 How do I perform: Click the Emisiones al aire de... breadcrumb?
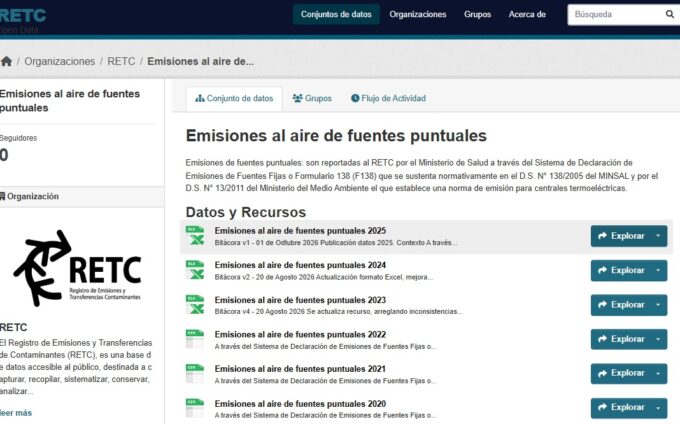(200, 61)
